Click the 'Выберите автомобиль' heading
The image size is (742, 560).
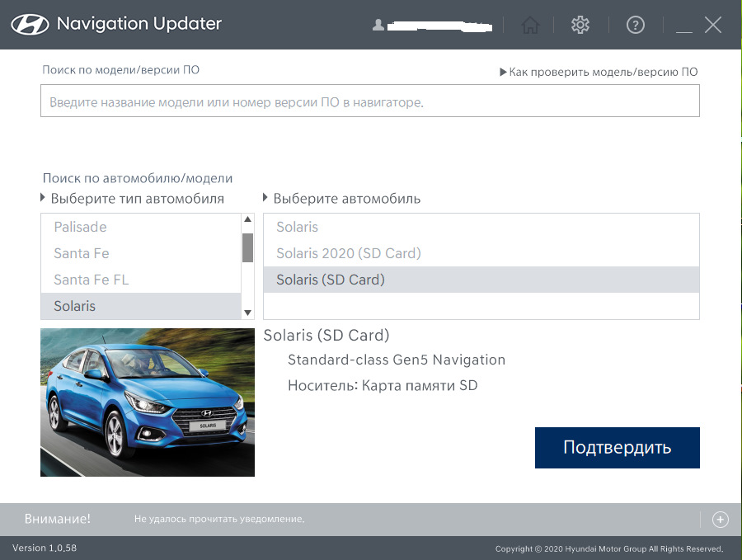(347, 198)
